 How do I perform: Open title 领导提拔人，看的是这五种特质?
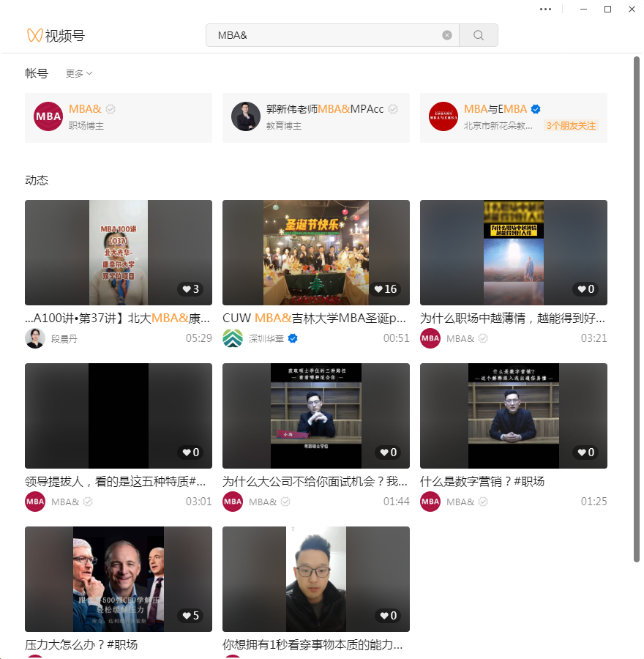(116, 481)
